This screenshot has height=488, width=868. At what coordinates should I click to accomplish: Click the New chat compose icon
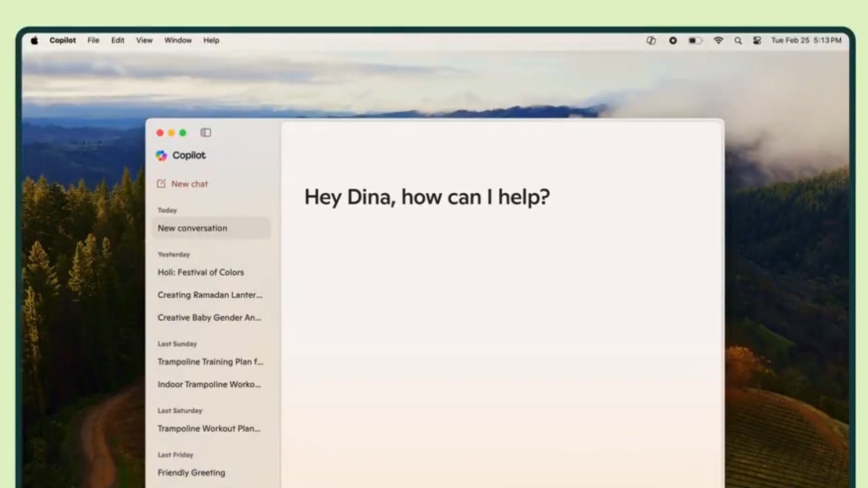coord(161,184)
